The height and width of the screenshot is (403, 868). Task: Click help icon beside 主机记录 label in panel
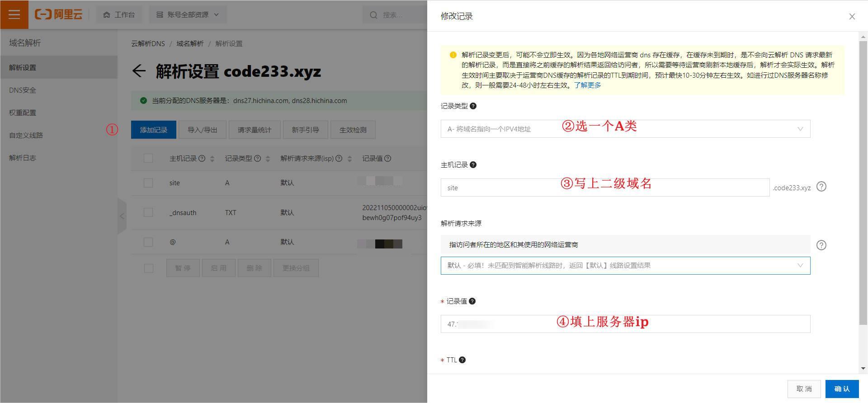(x=473, y=164)
